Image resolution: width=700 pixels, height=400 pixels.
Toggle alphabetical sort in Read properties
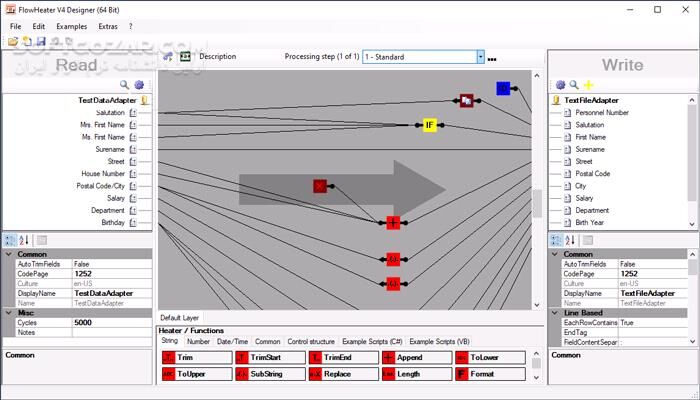point(24,240)
